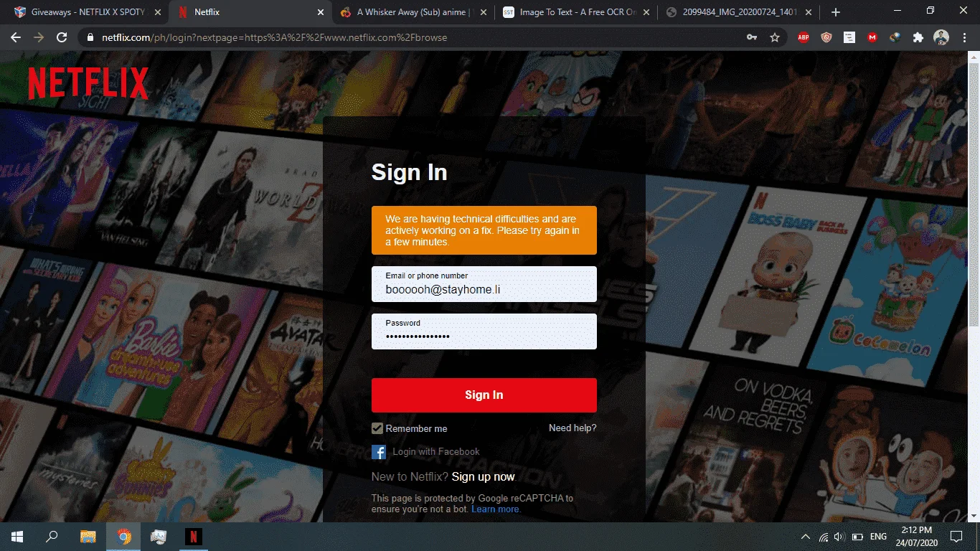The height and width of the screenshot is (551, 980).
Task: View site info via the padlock icon
Action: [90, 37]
